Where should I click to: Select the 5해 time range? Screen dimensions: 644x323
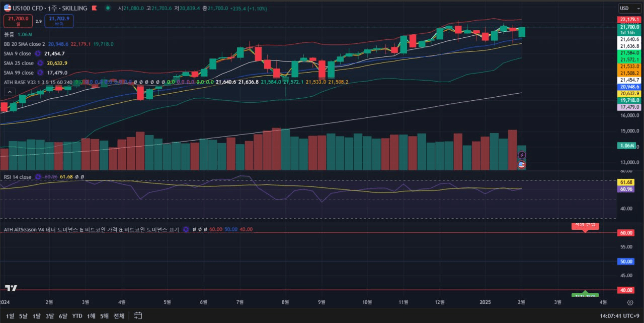pos(104,316)
